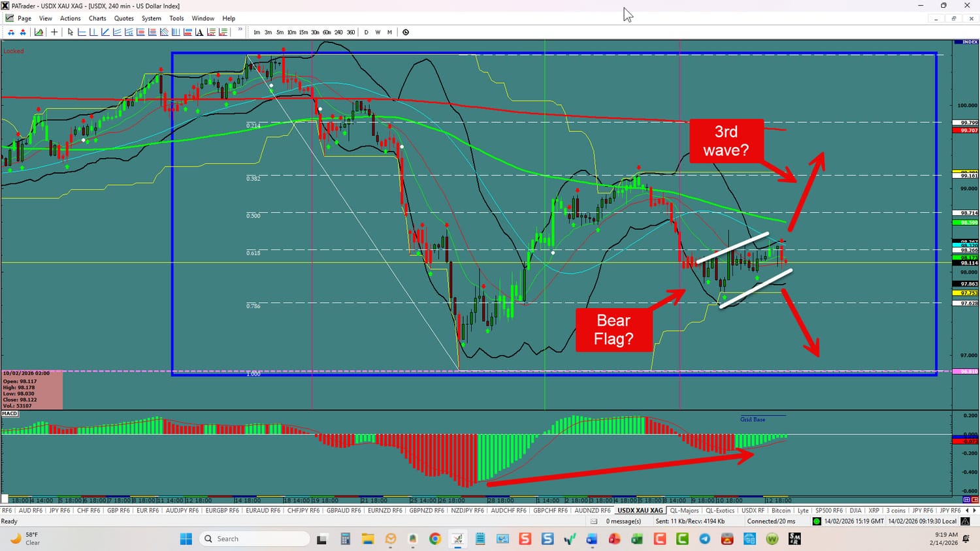This screenshot has width=980, height=551.
Task: Switch chart to the Monthly (M) timeframe
Action: point(389,32)
